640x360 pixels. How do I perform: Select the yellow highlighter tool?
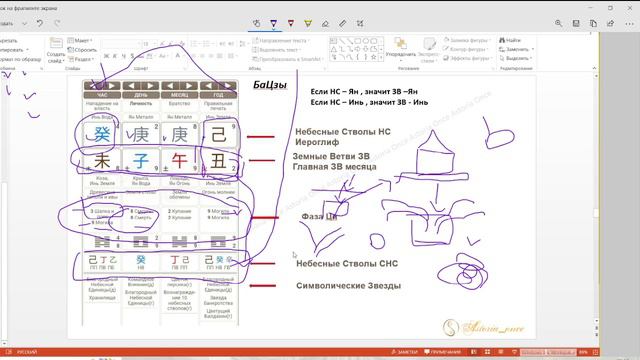coord(308,24)
